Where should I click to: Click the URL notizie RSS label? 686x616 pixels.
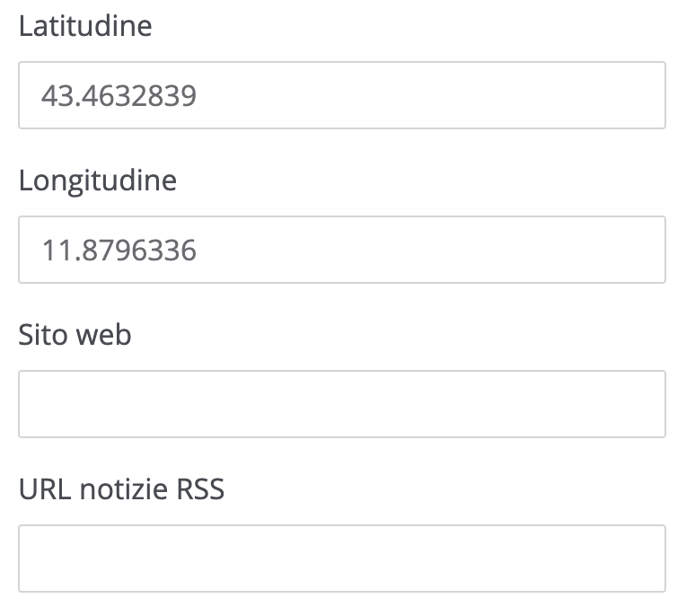pos(121,489)
